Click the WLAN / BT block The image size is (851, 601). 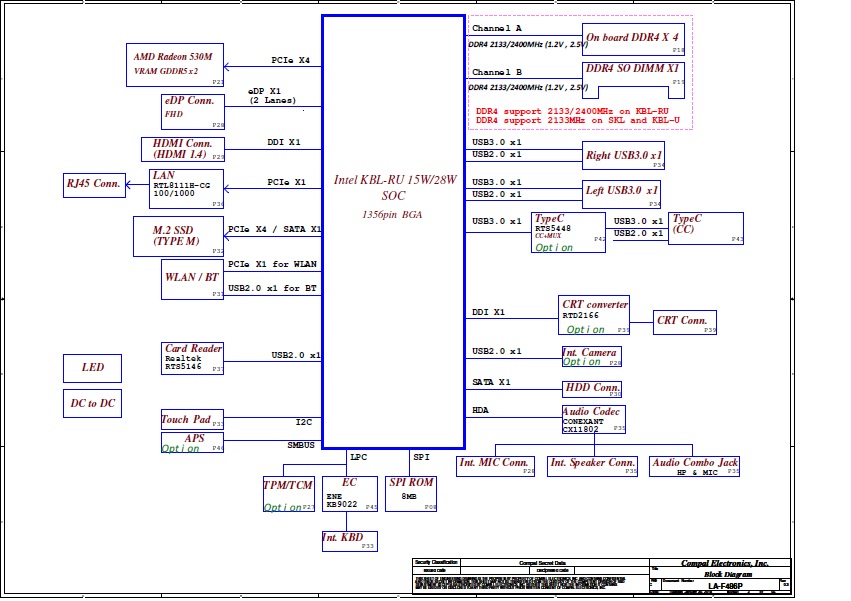(x=192, y=279)
